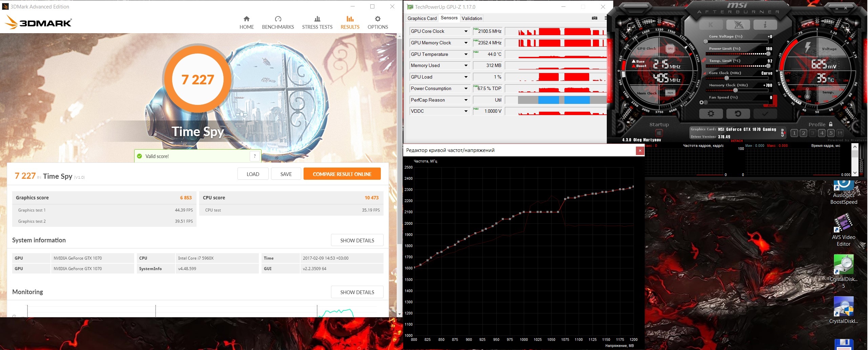This screenshot has height=350, width=868.
Task: Click Afterburner jet-plane OC scanner icon
Action: coord(738,25)
